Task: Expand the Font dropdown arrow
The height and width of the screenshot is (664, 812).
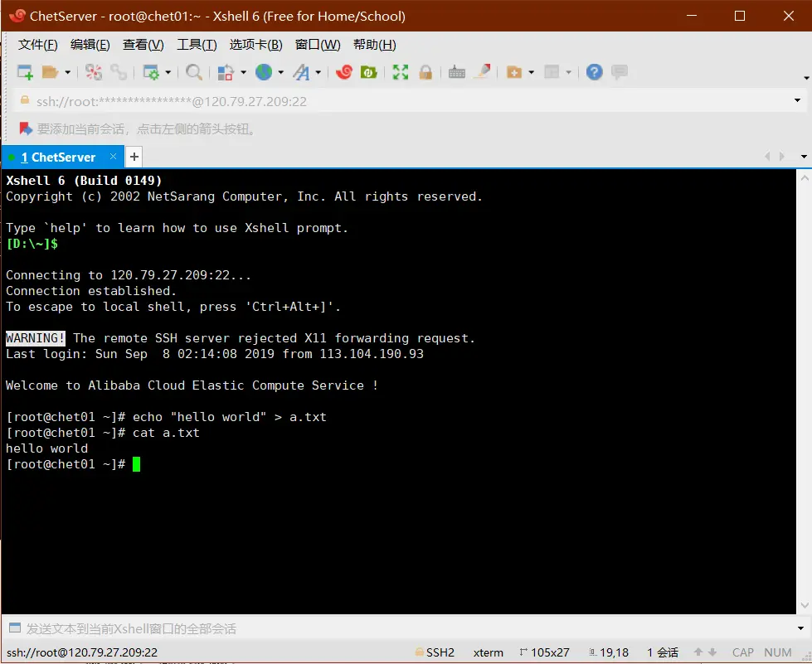Action: (x=318, y=72)
